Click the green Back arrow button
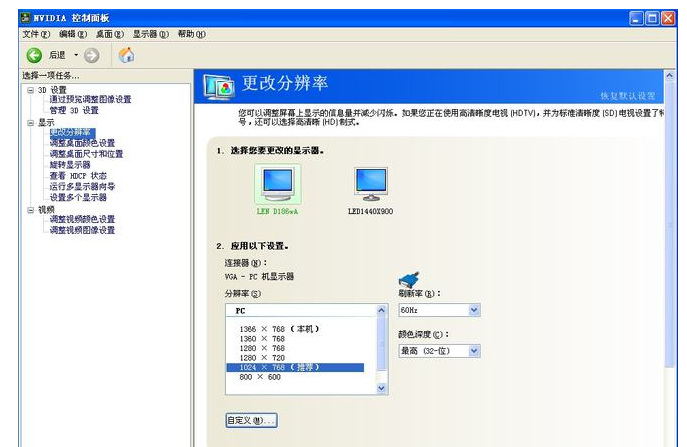 [x=33, y=55]
